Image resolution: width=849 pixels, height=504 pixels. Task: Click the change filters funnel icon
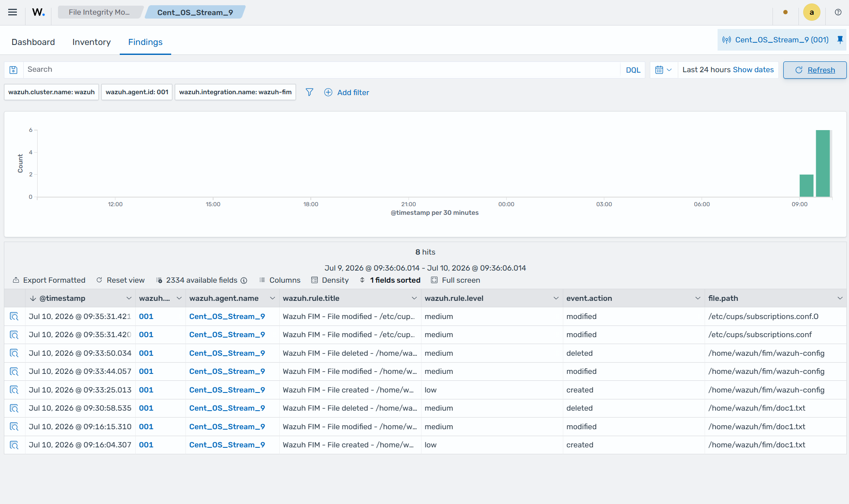pyautogui.click(x=310, y=92)
